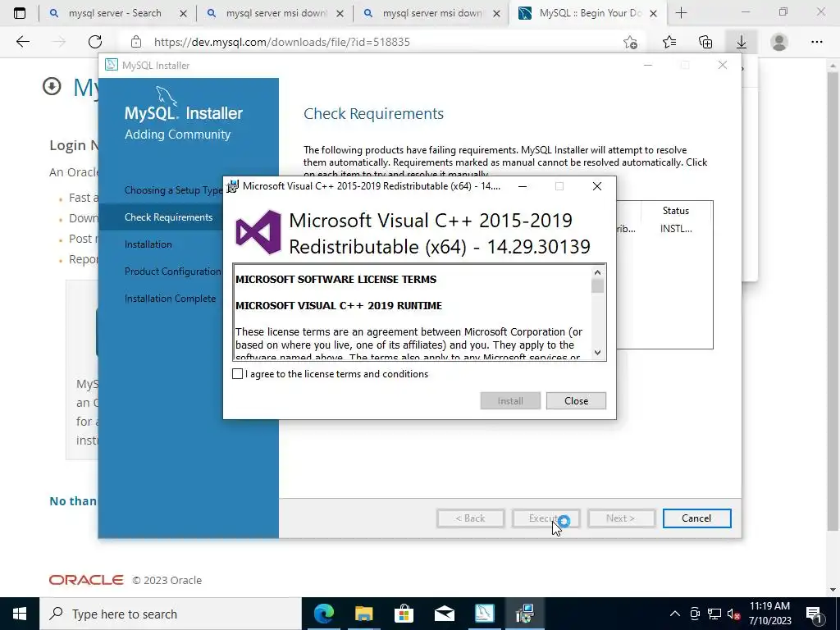Open the browser profile icon
840x630 pixels.
coord(779,42)
